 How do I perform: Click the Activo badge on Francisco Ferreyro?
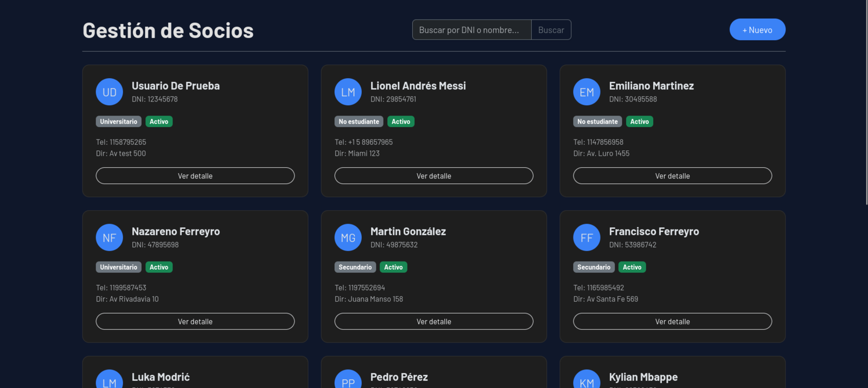point(632,267)
